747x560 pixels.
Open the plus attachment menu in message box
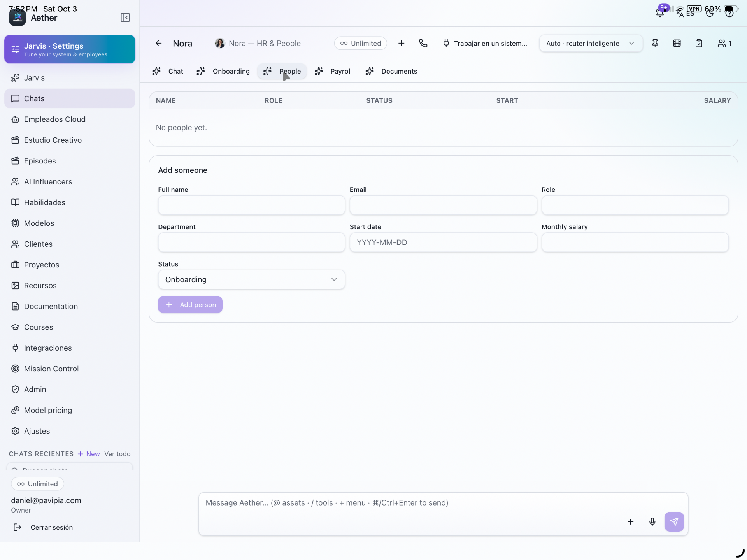tap(631, 521)
